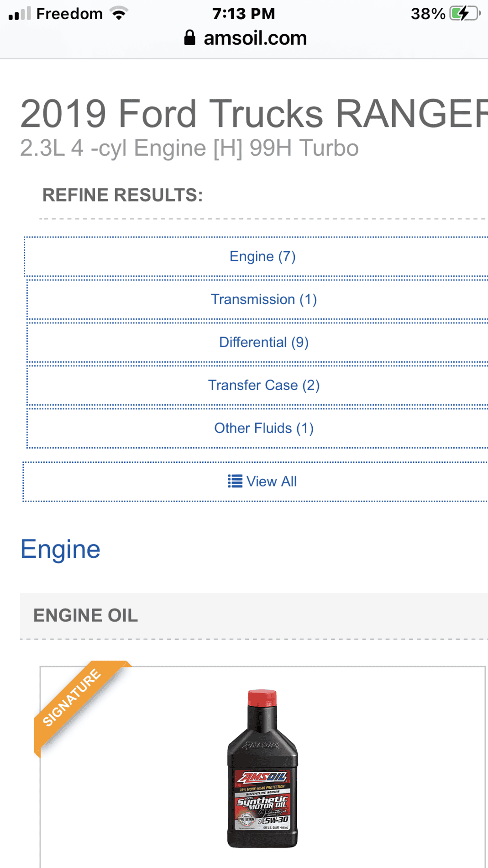Tap the list icon next to View All
This screenshot has height=868, width=488.
[x=235, y=481]
